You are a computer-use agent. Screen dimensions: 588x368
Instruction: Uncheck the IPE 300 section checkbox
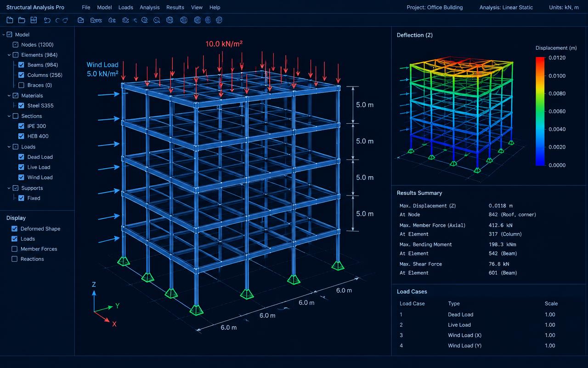coord(21,126)
